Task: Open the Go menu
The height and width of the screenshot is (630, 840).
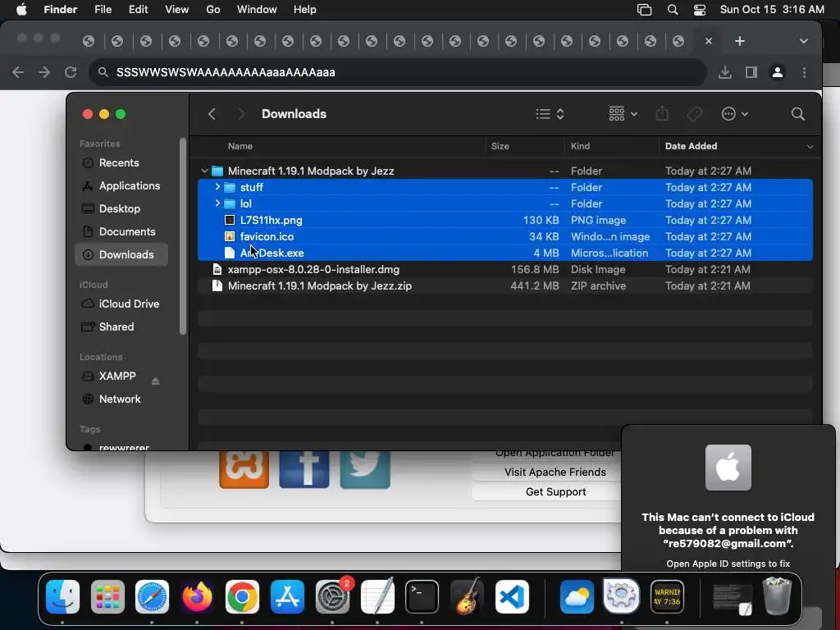Action: [213, 10]
